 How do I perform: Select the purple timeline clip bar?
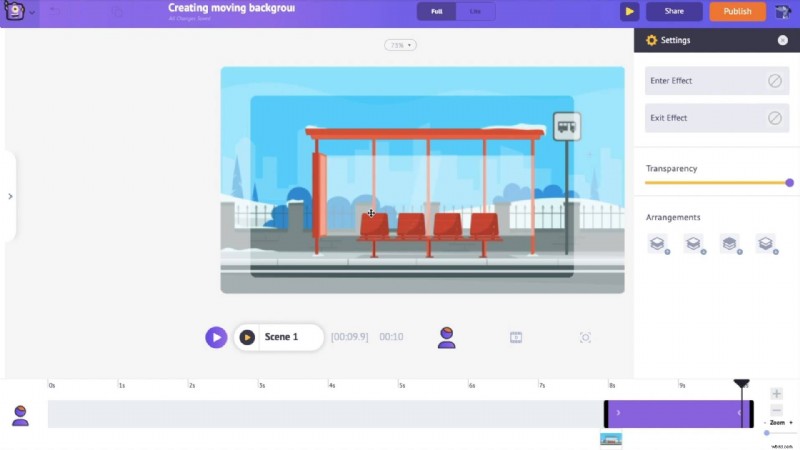(x=679, y=414)
